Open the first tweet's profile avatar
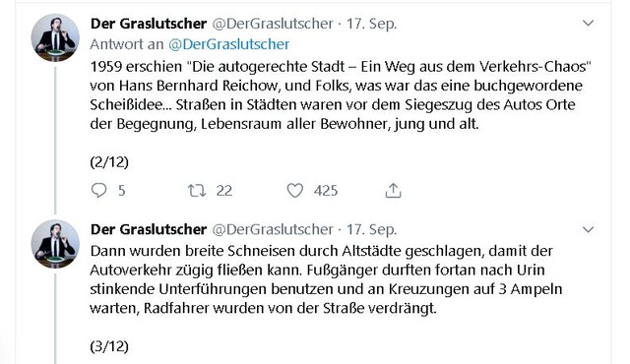This screenshot has width=630, height=364. (x=55, y=37)
